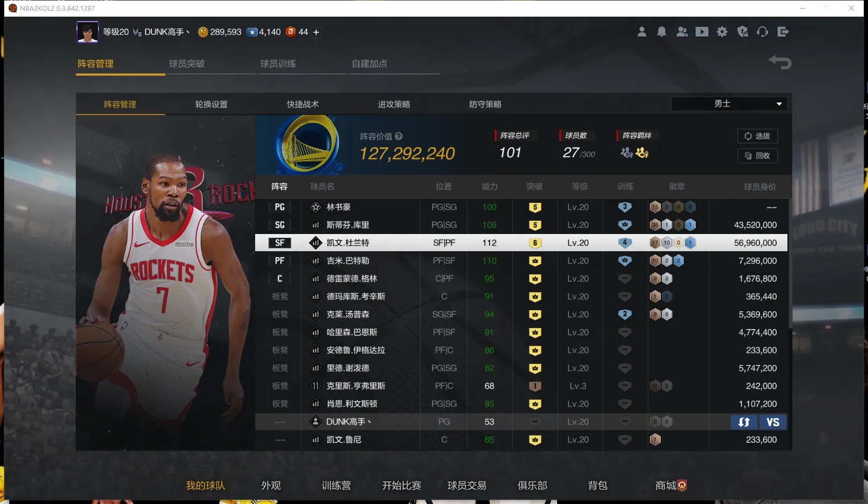Click the help icon beside 阵容价值
Screen dimensions: 868x504
(x=399, y=136)
